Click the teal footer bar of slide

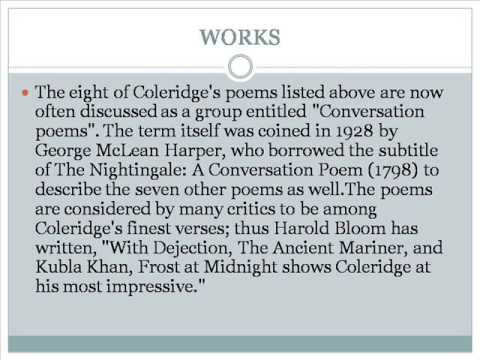coord(240,344)
